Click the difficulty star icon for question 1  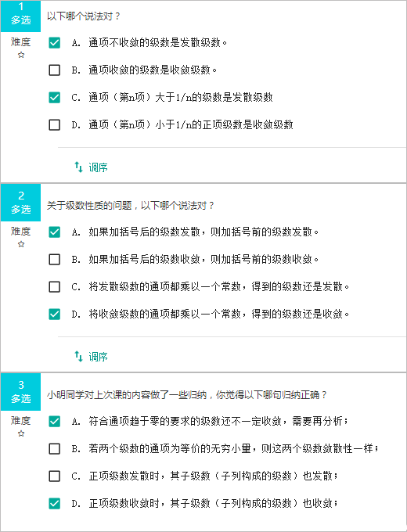(21, 55)
